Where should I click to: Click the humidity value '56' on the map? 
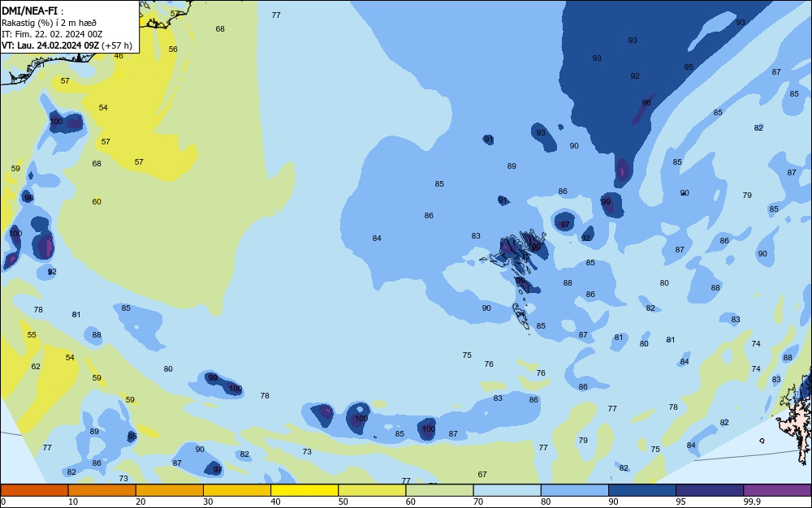tap(173, 50)
